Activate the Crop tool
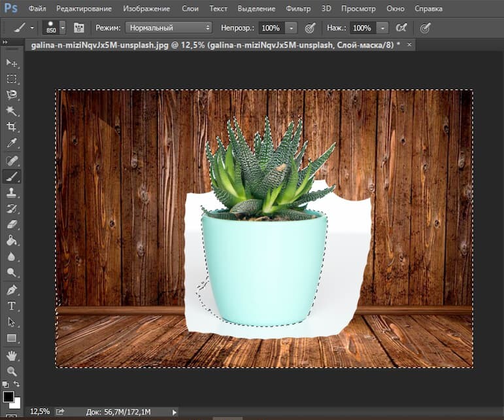 point(11,127)
